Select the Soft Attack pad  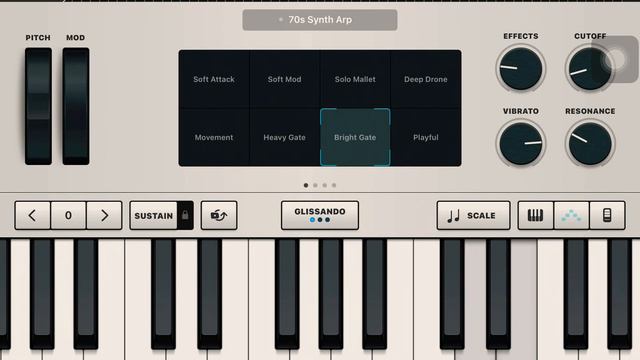[214, 79]
